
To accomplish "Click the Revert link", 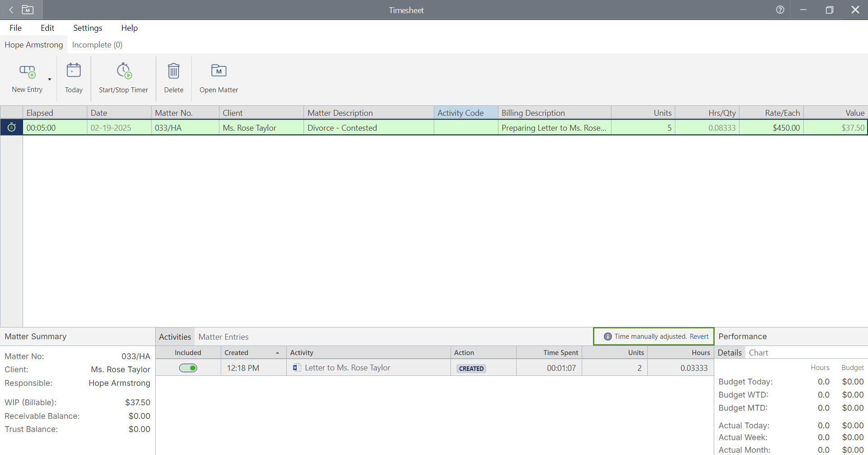I will point(699,337).
